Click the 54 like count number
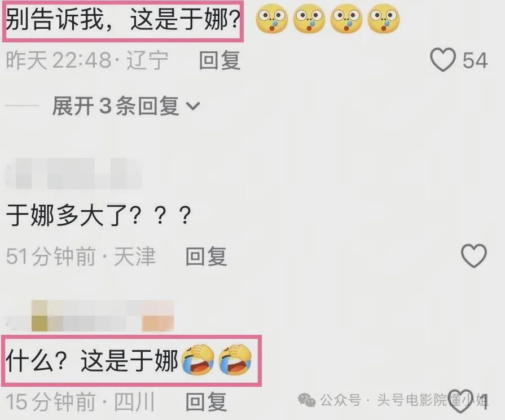This screenshot has width=505, height=420. coord(475,60)
